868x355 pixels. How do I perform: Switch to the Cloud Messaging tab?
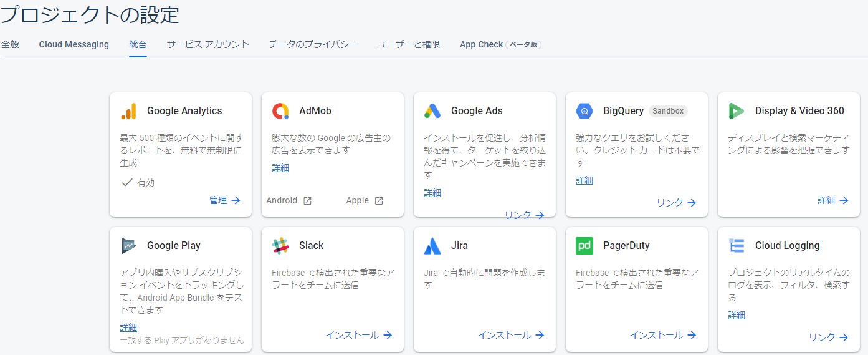pyautogui.click(x=74, y=44)
